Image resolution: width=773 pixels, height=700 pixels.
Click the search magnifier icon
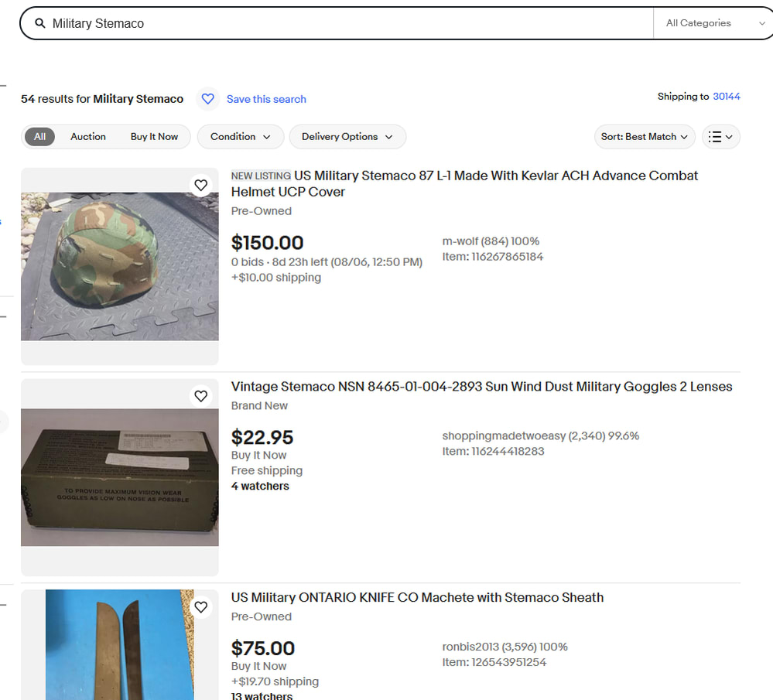(x=40, y=23)
